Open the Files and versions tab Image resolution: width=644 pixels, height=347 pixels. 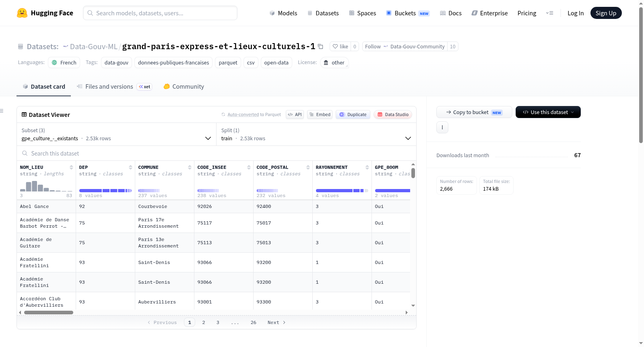point(114,87)
